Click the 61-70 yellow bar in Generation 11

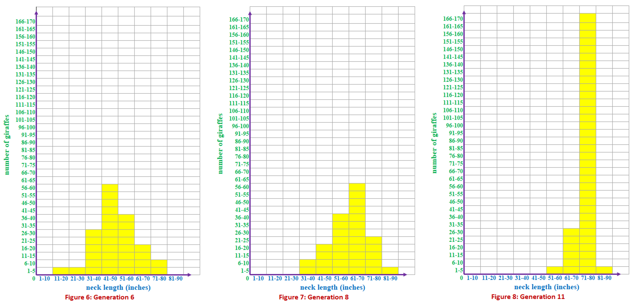coord(571,251)
